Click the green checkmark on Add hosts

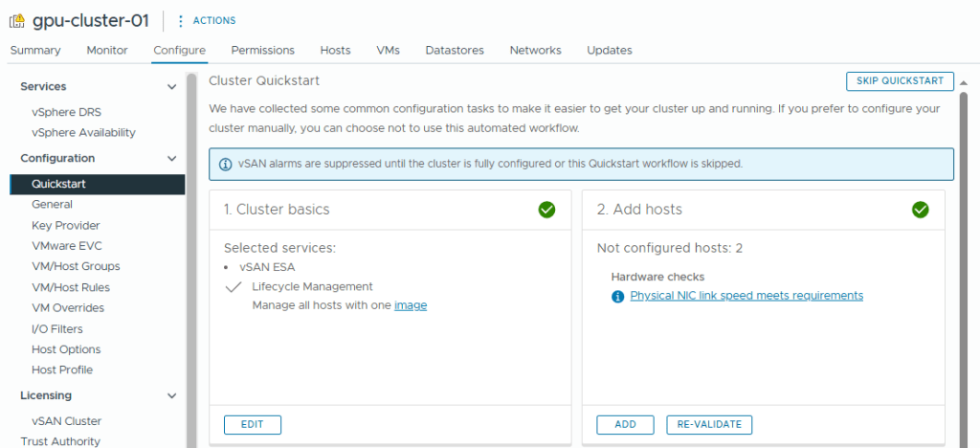click(921, 210)
